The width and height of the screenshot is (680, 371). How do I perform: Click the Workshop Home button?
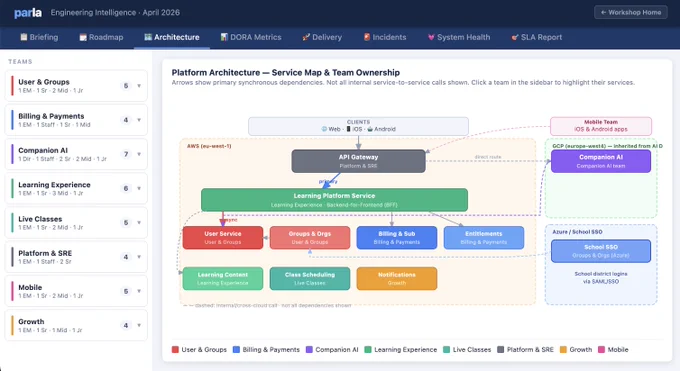631,13
